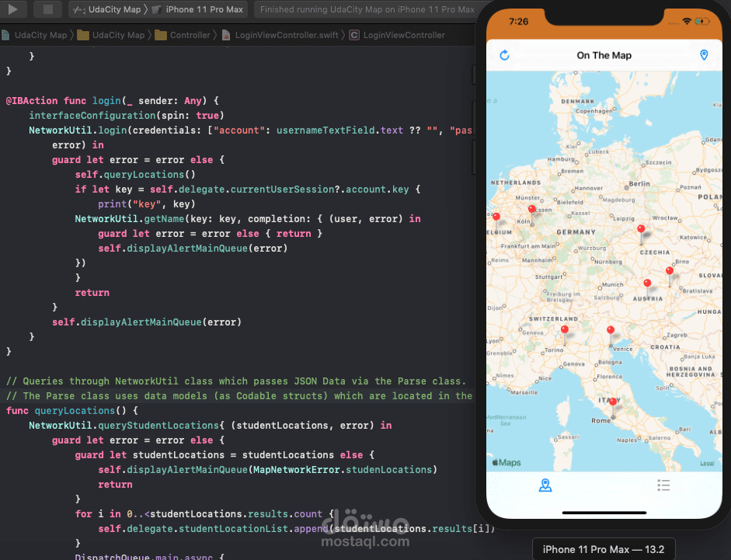Click the UdaCity Map project breadcrumb
This screenshot has width=731, height=560.
click(x=35, y=35)
